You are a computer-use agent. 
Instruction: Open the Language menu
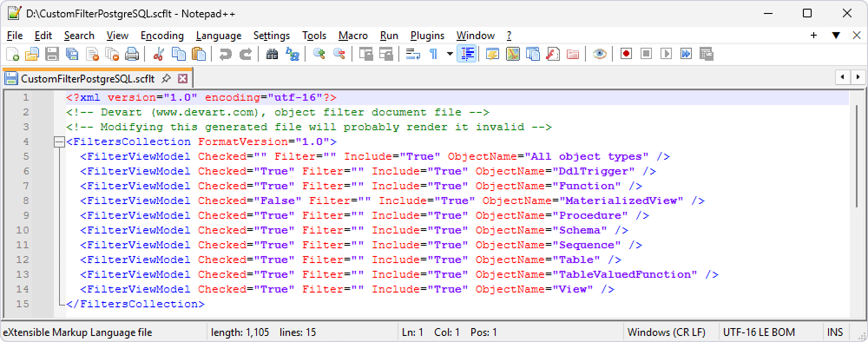click(219, 36)
